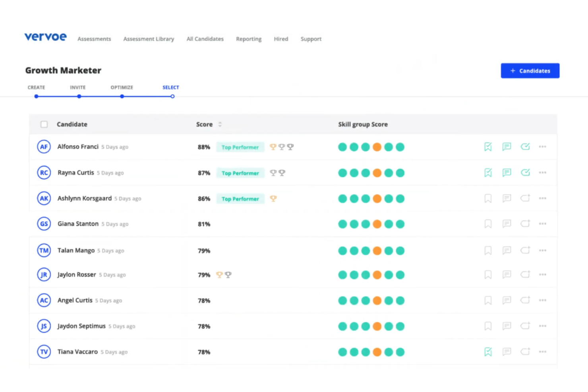
Task: Click Angel Curtis's 78% score
Action: 204,301
